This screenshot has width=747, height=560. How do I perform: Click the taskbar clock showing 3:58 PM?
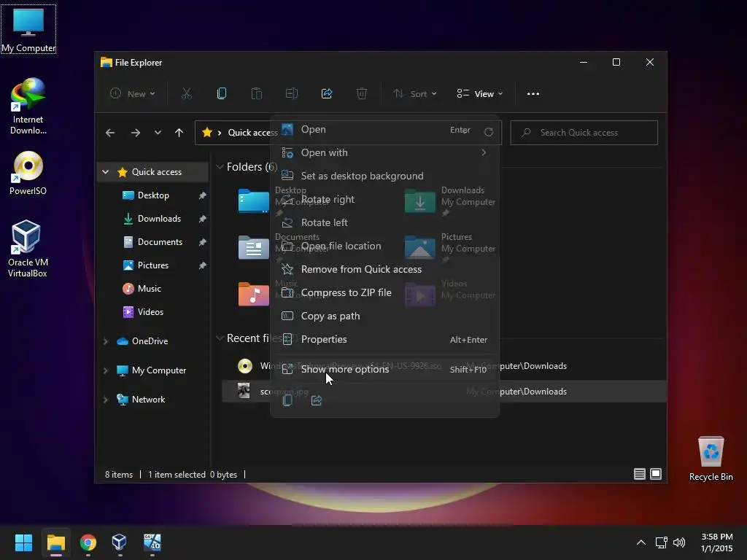(x=716, y=542)
